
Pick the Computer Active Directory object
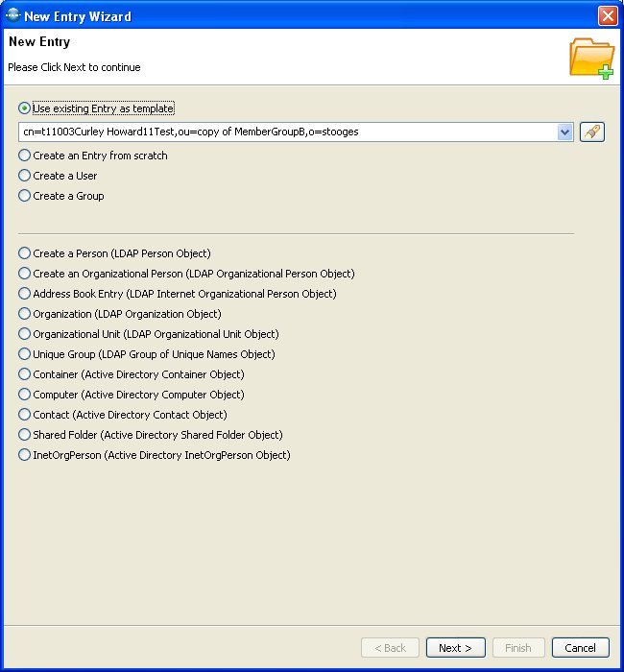point(25,395)
